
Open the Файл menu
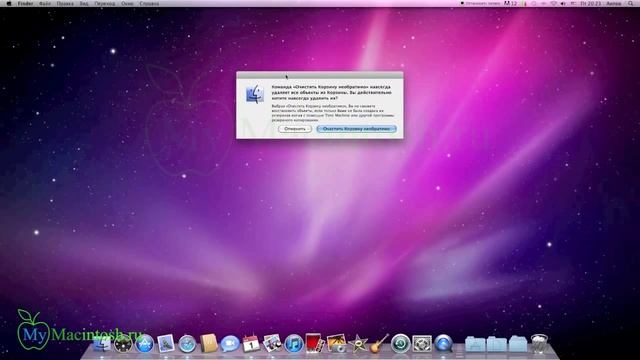coord(45,3)
